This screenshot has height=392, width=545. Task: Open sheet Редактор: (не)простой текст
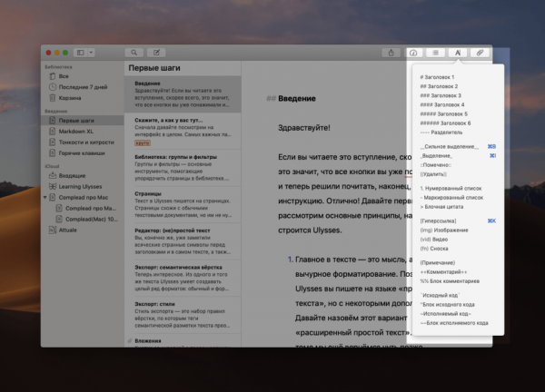(183, 241)
